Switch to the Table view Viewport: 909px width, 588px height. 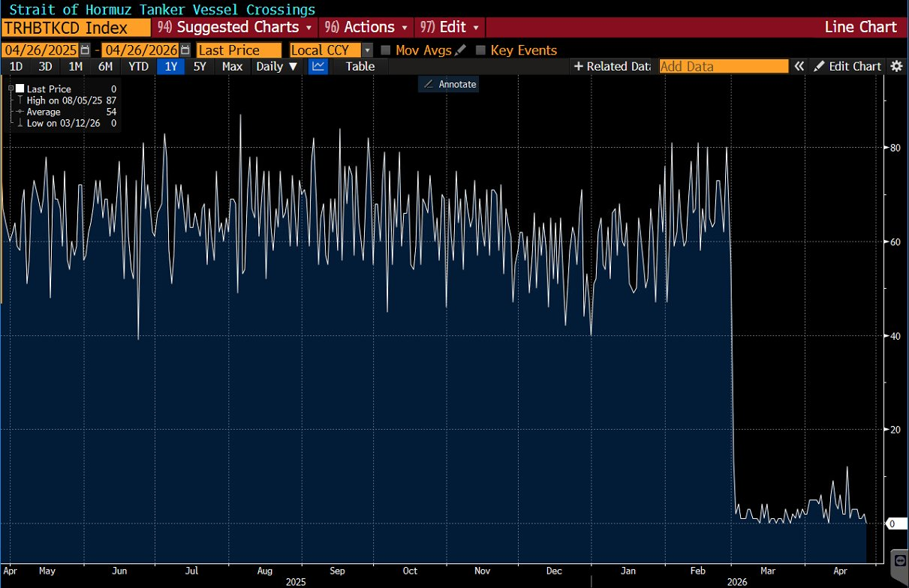(360, 66)
